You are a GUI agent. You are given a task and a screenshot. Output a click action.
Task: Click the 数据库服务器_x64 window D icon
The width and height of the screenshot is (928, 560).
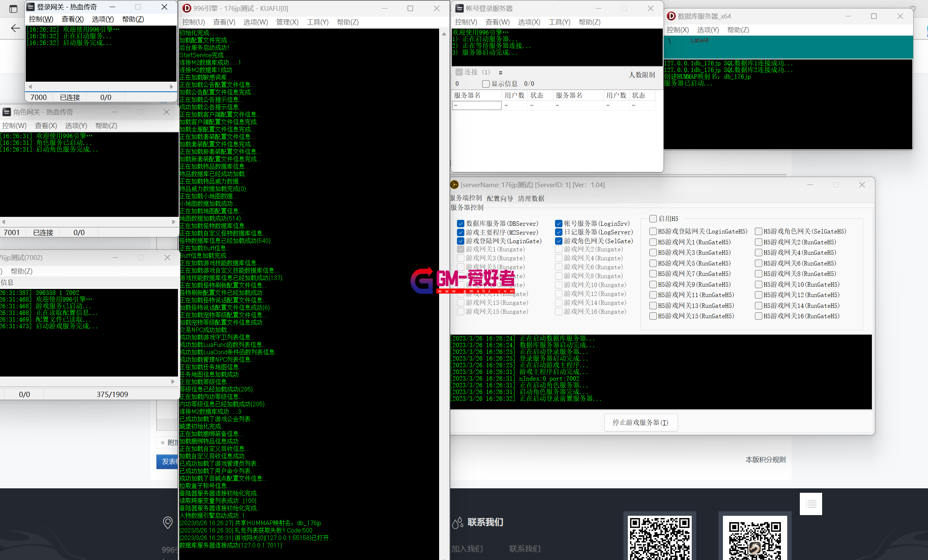671,16
